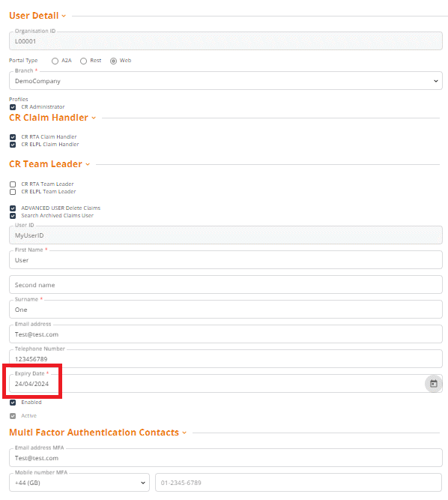Check CR RTA Team Leader
The image size is (448, 500).
(13, 184)
